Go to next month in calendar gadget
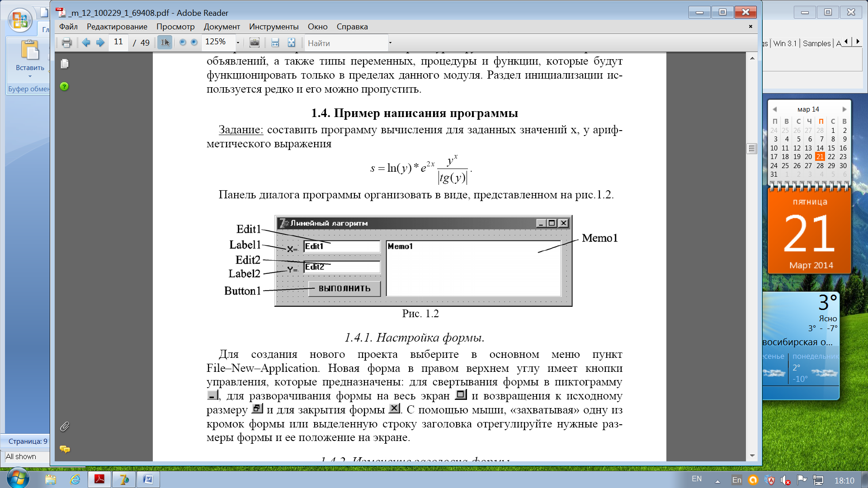The image size is (868, 488). [844, 109]
